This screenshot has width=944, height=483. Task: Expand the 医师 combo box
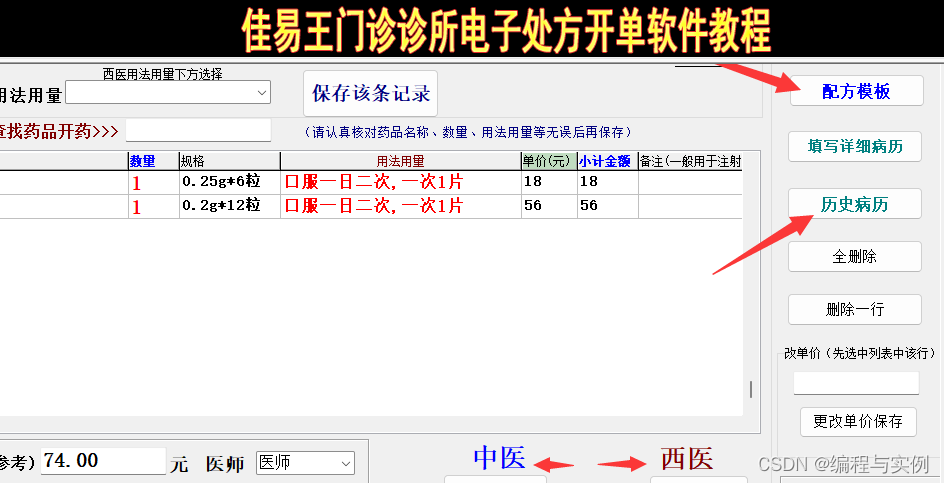tap(305, 463)
